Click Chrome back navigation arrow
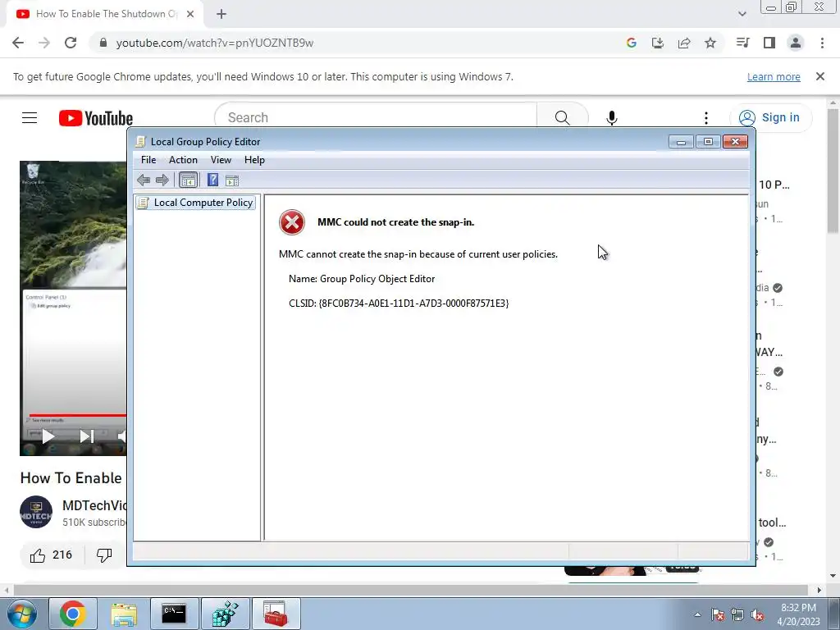This screenshot has width=840, height=630. (18, 43)
